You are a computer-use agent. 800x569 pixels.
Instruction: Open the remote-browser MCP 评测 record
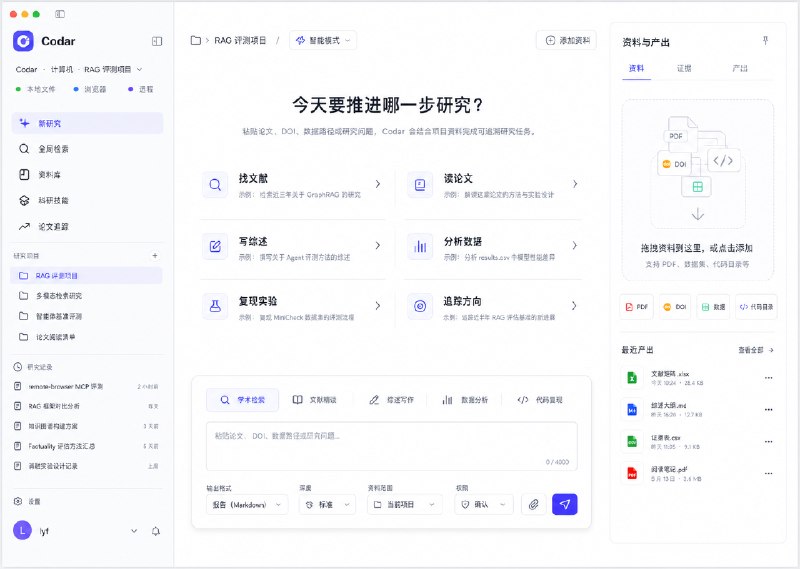(x=87, y=386)
